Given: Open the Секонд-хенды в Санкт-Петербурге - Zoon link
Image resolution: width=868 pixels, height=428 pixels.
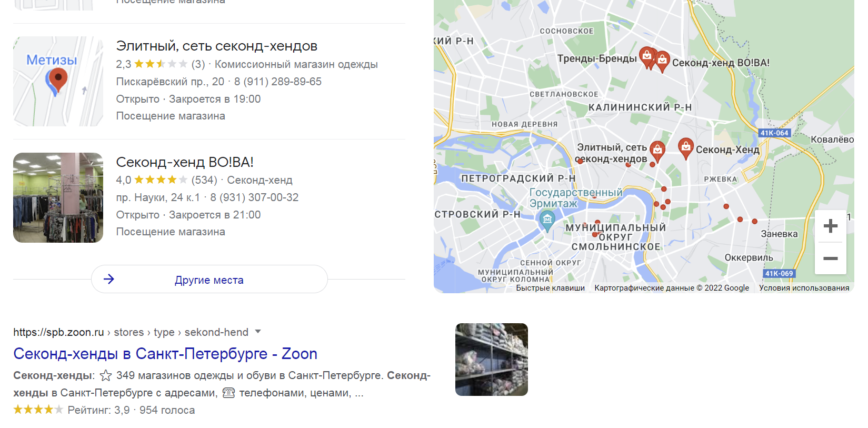Looking at the screenshot, I should 165,354.
